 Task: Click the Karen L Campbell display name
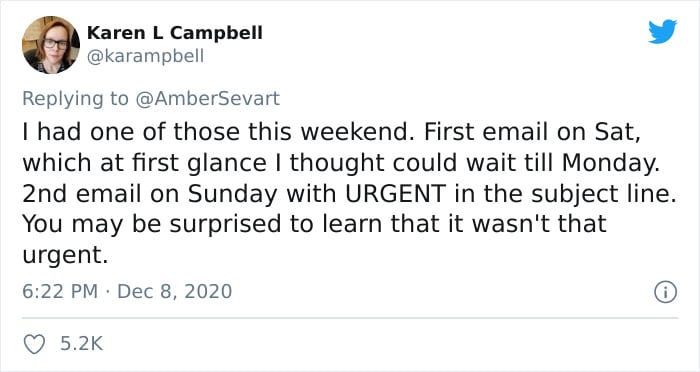coord(175,33)
